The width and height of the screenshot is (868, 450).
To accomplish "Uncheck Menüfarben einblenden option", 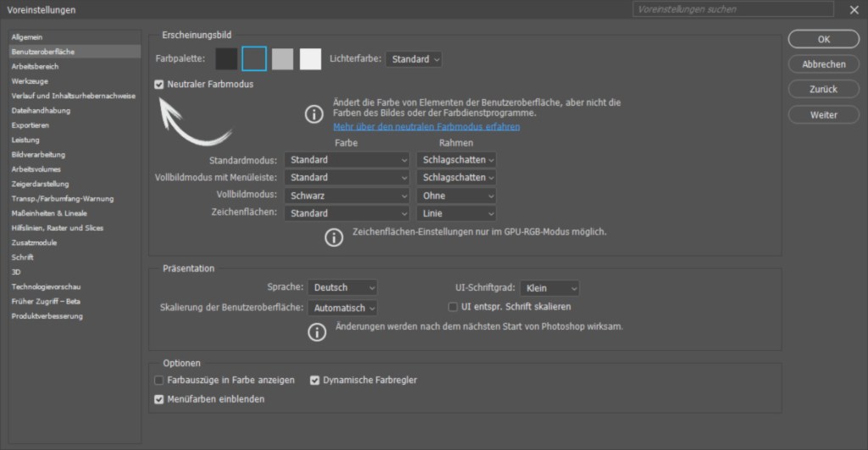I will point(159,399).
